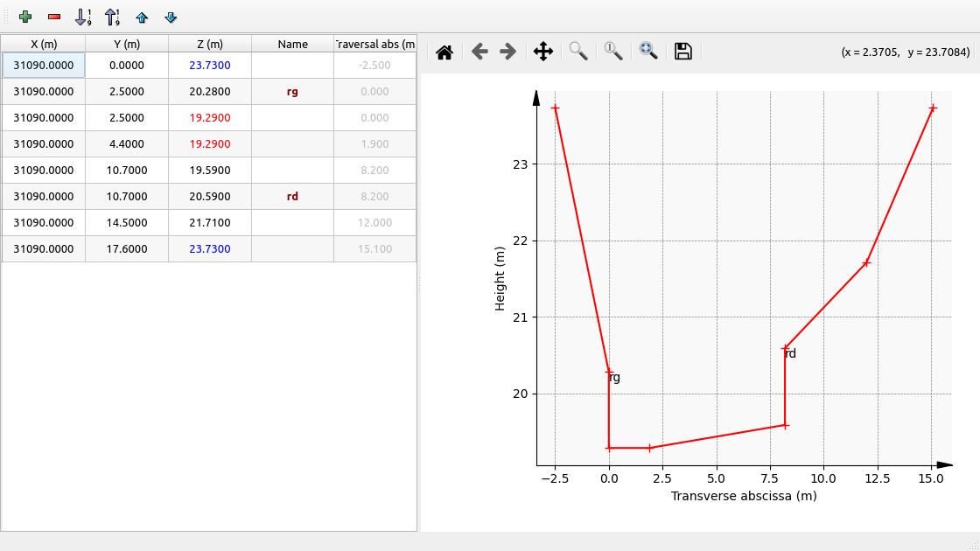Screen dimensions: 980x551
Task: Click the magnifier with blue fit-to-view arrows
Action: pos(648,52)
